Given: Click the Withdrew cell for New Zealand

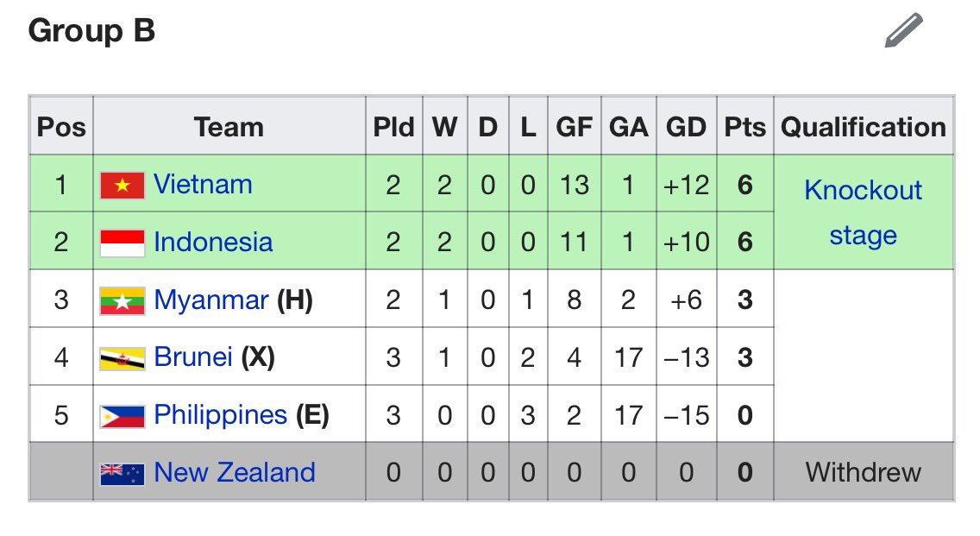Looking at the screenshot, I should [x=864, y=472].
